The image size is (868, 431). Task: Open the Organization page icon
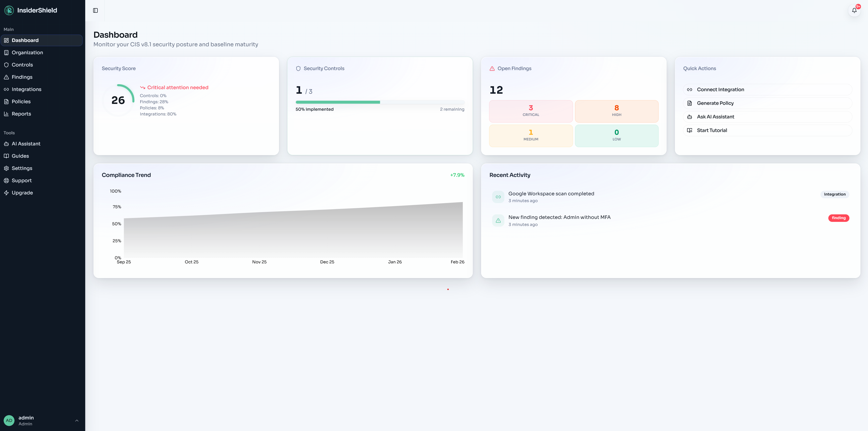6,53
